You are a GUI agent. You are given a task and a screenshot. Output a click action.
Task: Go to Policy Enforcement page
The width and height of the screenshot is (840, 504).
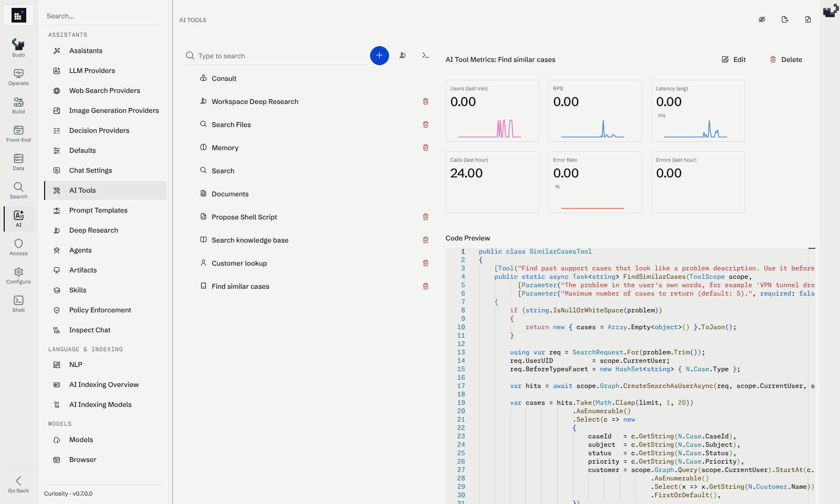tap(106, 310)
